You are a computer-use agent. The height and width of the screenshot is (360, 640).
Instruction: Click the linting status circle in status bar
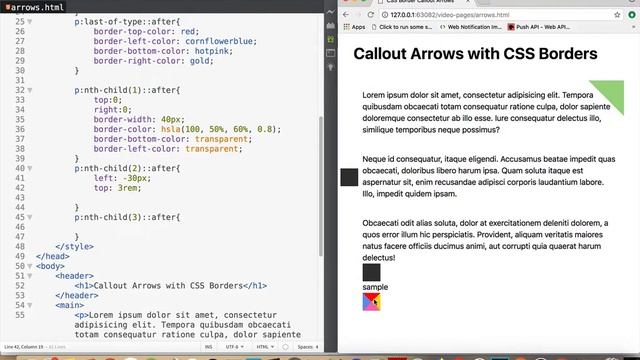[x=285, y=347]
